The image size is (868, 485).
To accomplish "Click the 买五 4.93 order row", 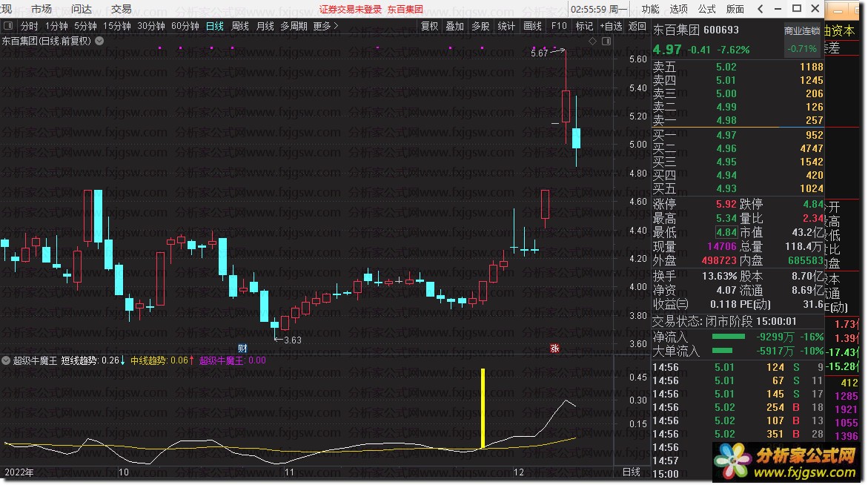I will point(738,188).
